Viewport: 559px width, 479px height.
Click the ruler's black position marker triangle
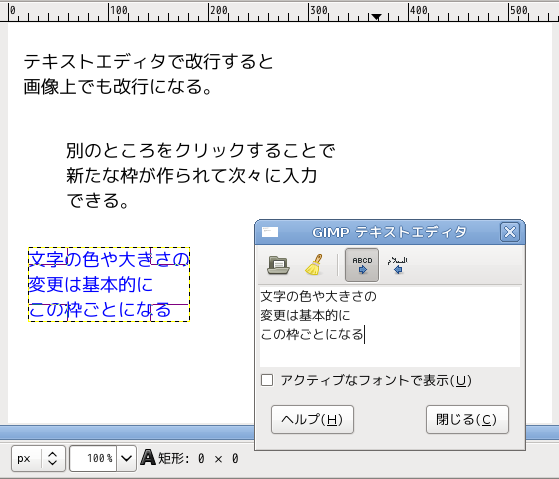[x=376, y=17]
